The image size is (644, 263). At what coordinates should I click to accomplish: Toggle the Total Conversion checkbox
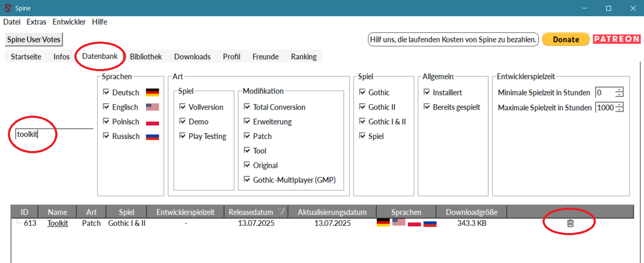pos(247,107)
